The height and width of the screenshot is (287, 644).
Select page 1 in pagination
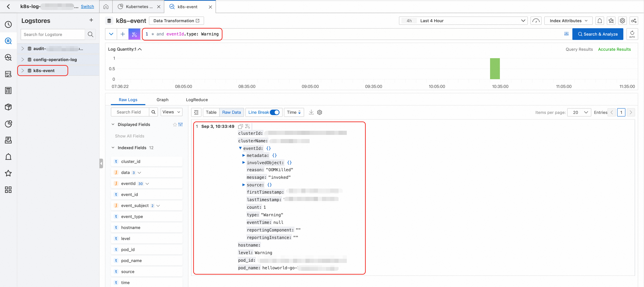pyautogui.click(x=621, y=112)
